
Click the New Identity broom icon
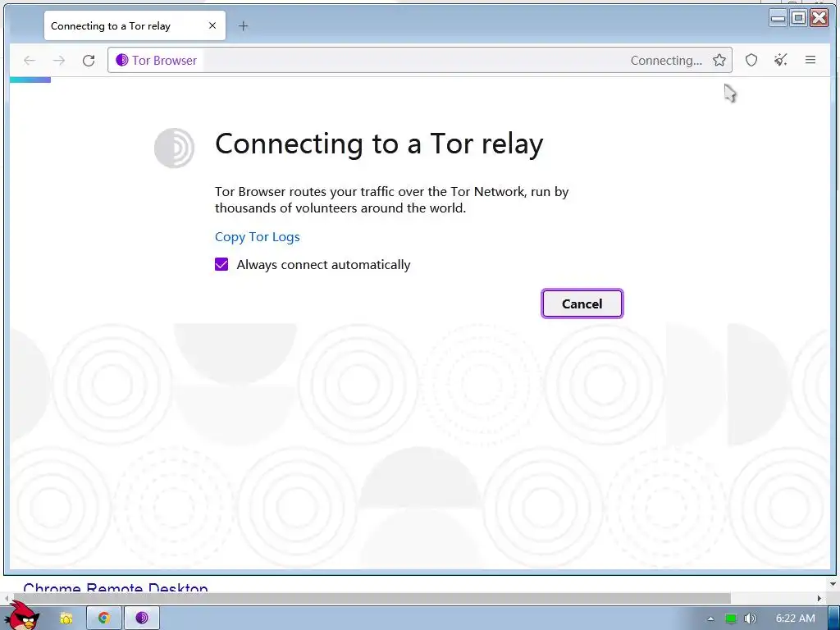(x=781, y=60)
